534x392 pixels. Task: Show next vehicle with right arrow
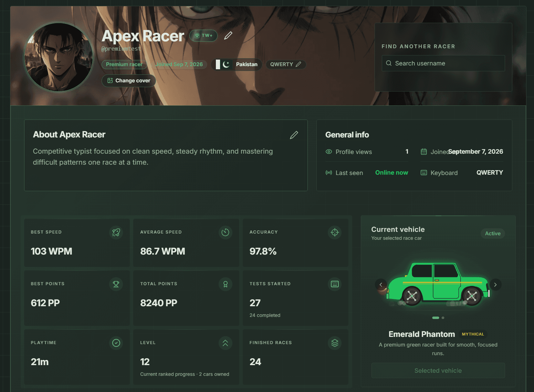click(495, 285)
